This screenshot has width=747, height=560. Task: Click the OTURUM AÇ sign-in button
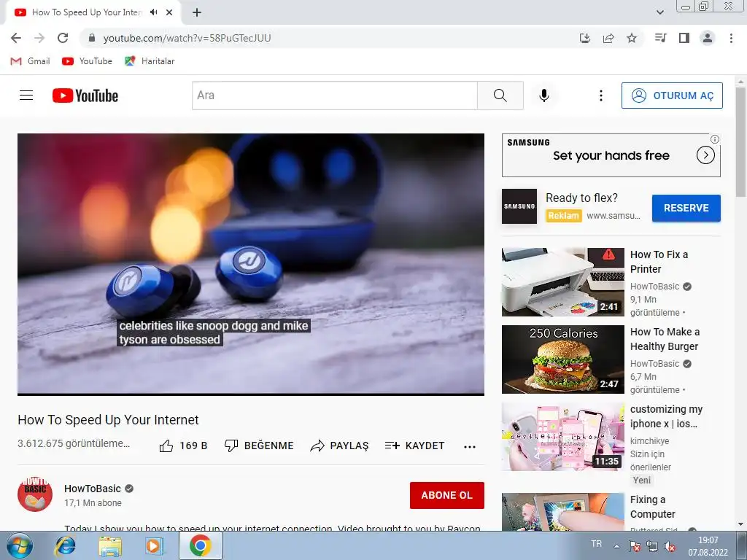coord(672,96)
